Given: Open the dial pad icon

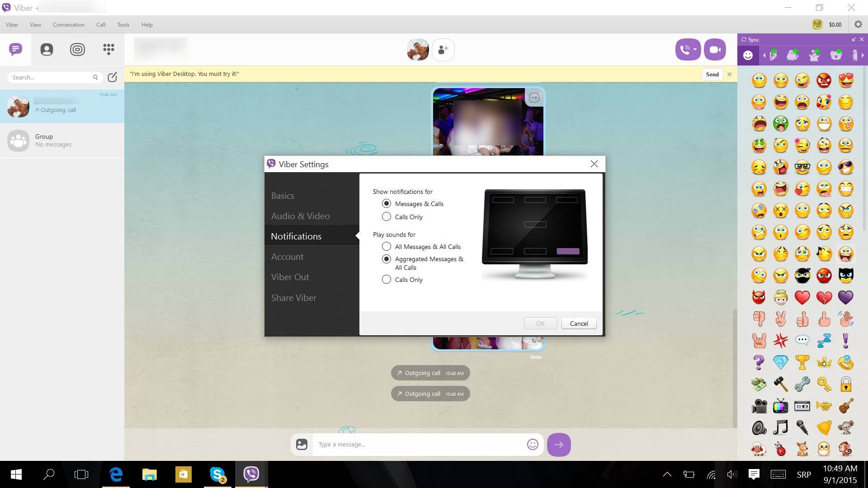Looking at the screenshot, I should tap(108, 49).
